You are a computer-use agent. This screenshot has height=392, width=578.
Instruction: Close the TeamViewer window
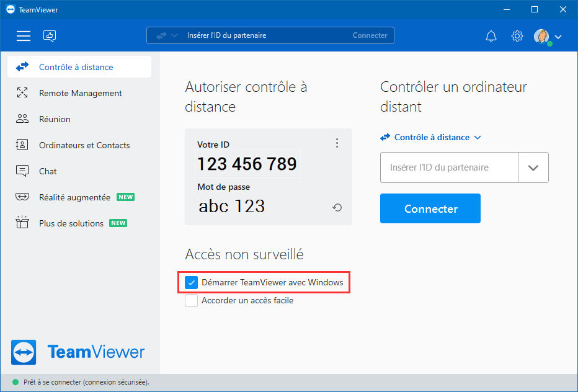pyautogui.click(x=563, y=9)
